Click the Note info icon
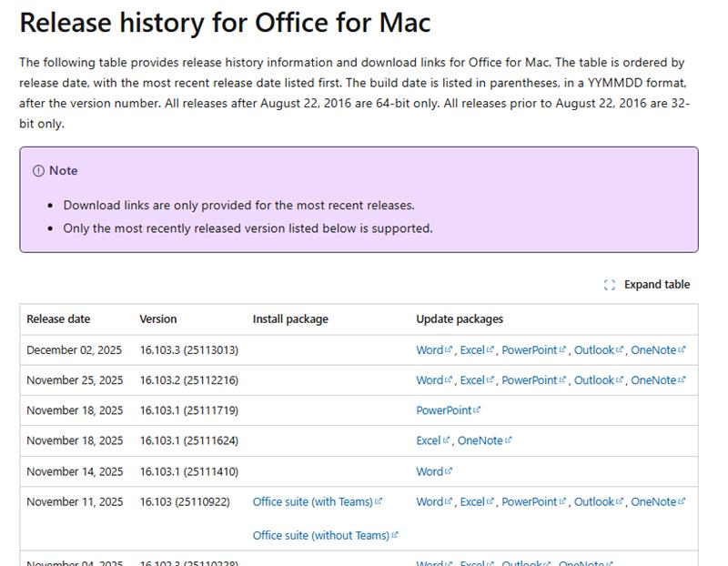 tap(38, 171)
